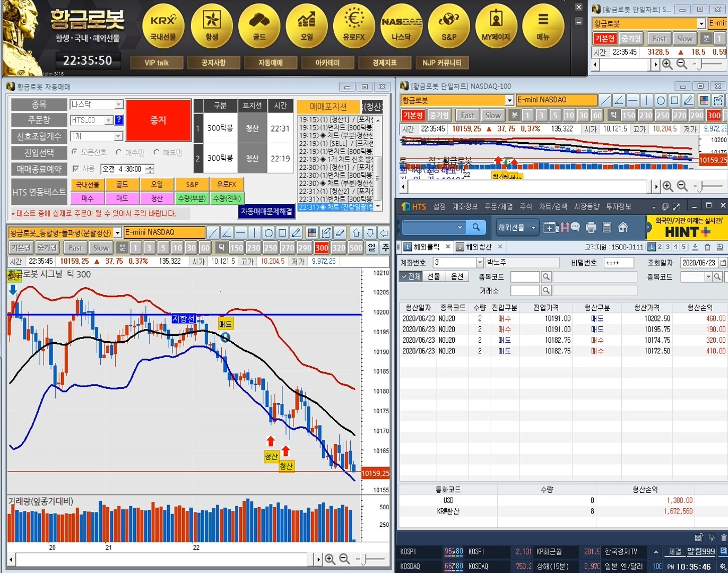The height and width of the screenshot is (573, 728).
Task: Click the 자동매매문제해결 button
Action: [x=266, y=211]
